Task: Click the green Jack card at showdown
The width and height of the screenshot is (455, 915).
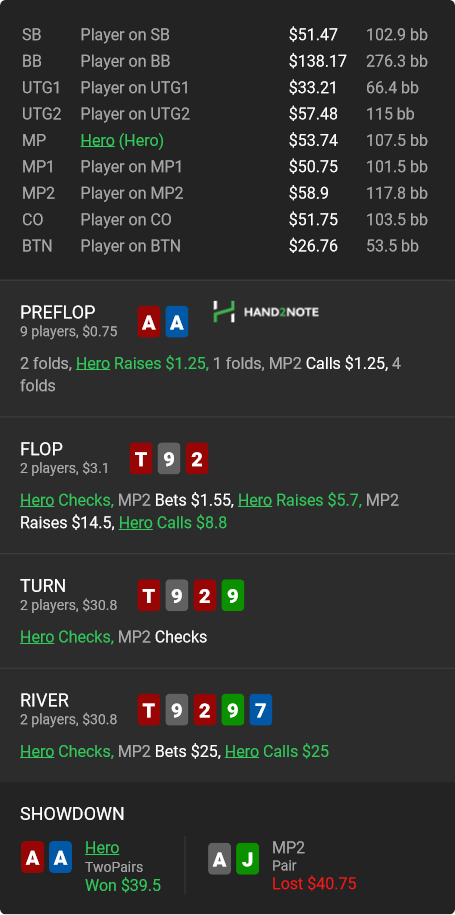Action: pos(247,859)
